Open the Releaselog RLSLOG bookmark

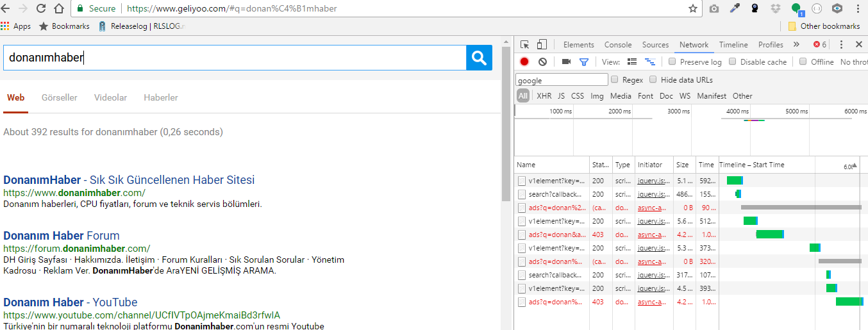pyautogui.click(x=141, y=26)
